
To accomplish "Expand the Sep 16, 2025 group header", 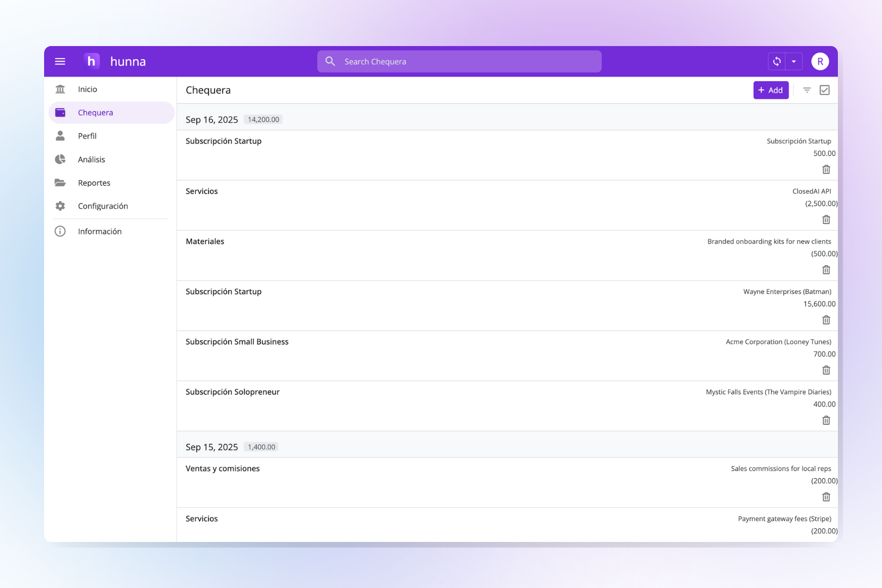I will click(212, 119).
